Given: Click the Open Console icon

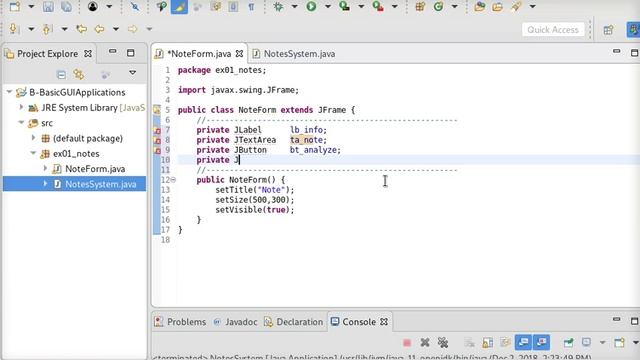Looking at the screenshot, I should (619, 342).
